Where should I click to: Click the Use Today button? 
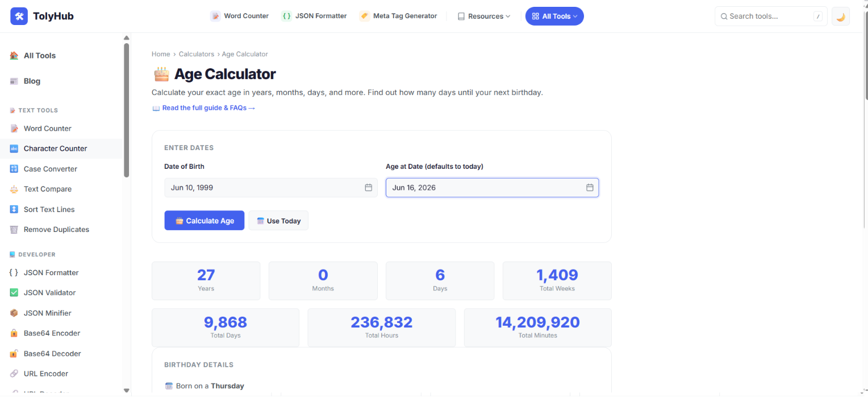pyautogui.click(x=278, y=221)
